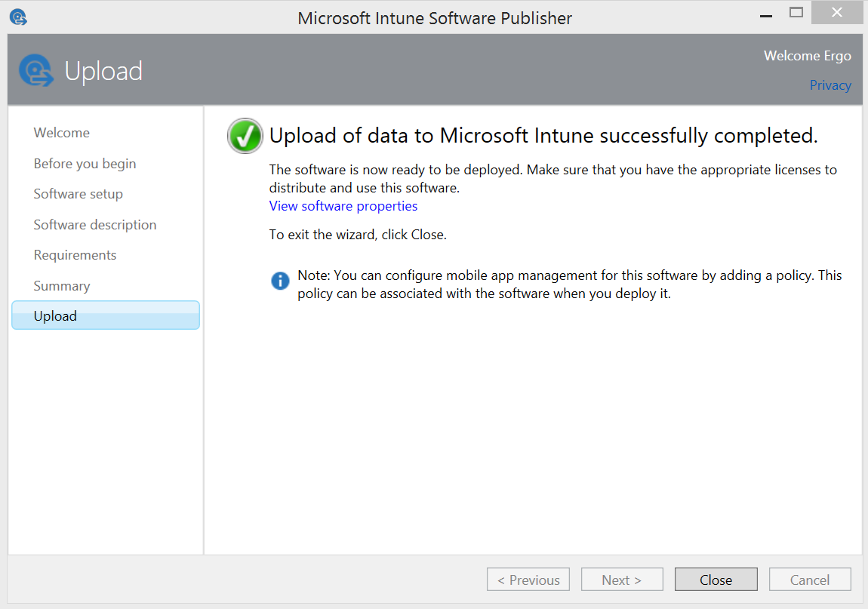Select the Software setup step
The width and height of the screenshot is (868, 609).
[x=78, y=195]
